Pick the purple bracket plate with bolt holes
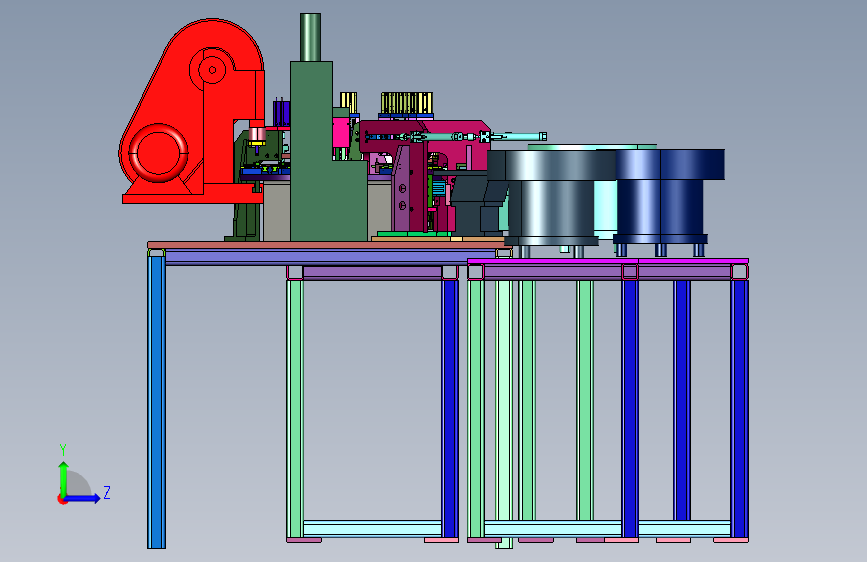The width and height of the screenshot is (867, 562). click(x=403, y=188)
